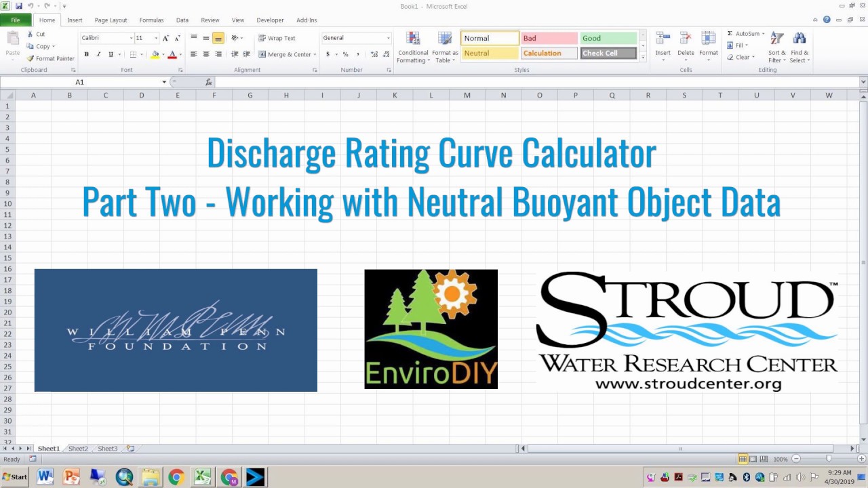The height and width of the screenshot is (488, 868).
Task: Open Conditional Formatting menu
Action: tap(413, 47)
